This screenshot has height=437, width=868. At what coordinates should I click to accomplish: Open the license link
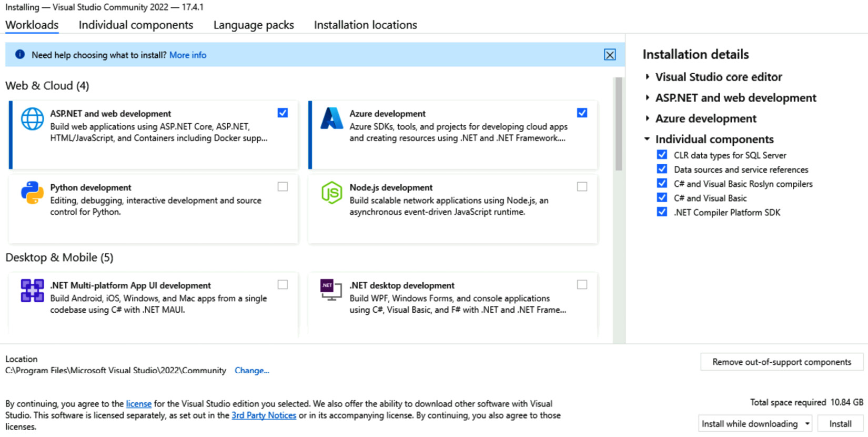tap(139, 404)
